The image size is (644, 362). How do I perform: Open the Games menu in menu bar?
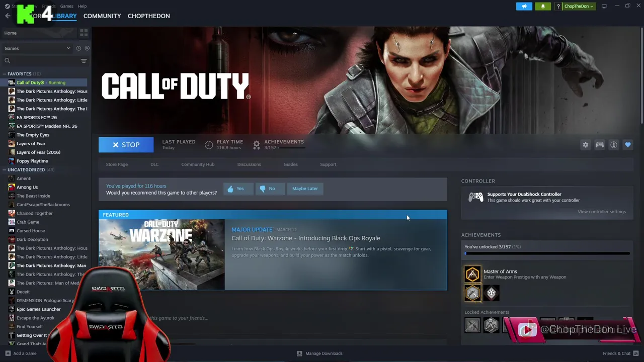(x=66, y=6)
